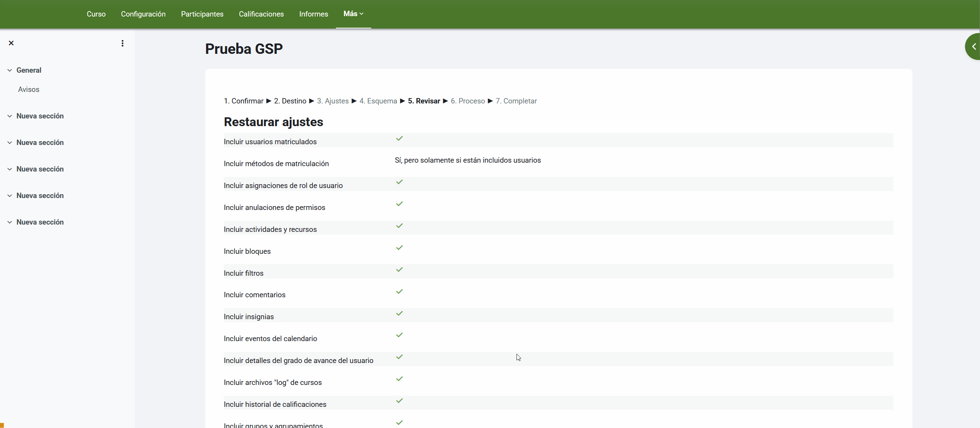Screen dimensions: 980x428
Task: Open course index three-dot options menu
Action: [x=123, y=43]
